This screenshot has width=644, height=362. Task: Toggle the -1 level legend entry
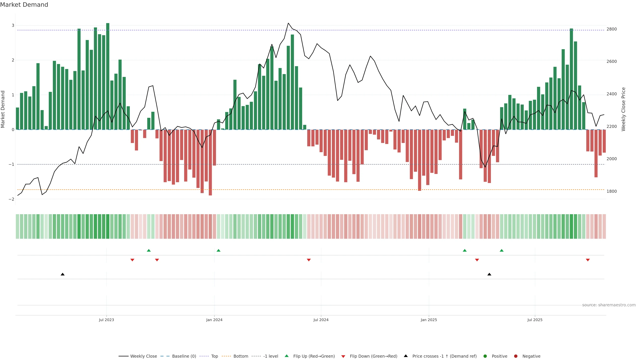click(x=271, y=356)
